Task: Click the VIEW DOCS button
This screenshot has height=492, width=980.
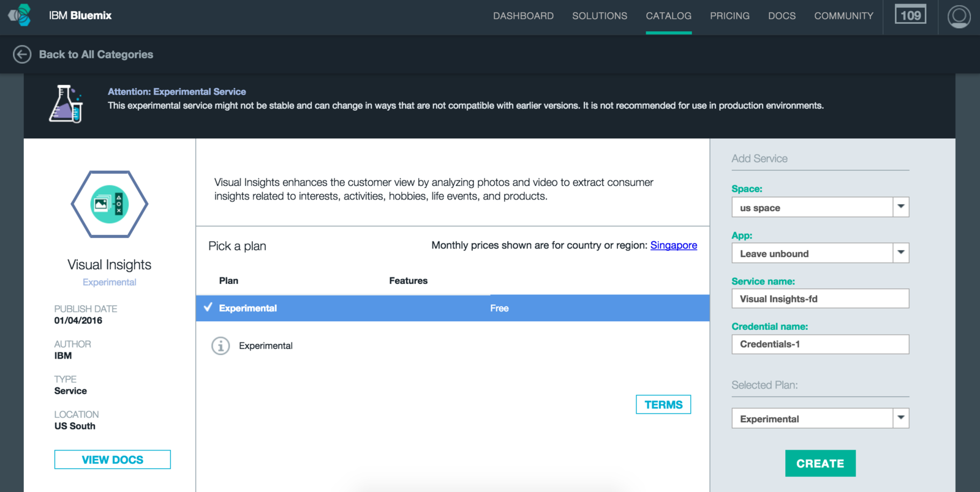Action: [113, 460]
